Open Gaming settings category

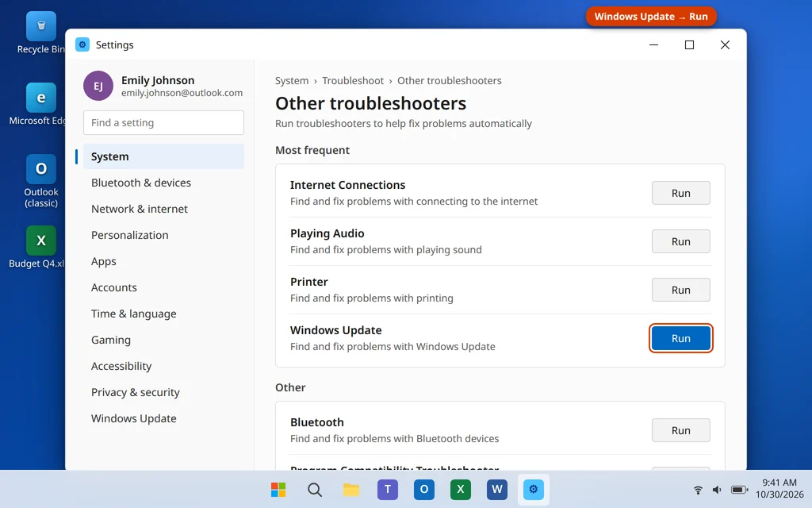(163, 340)
